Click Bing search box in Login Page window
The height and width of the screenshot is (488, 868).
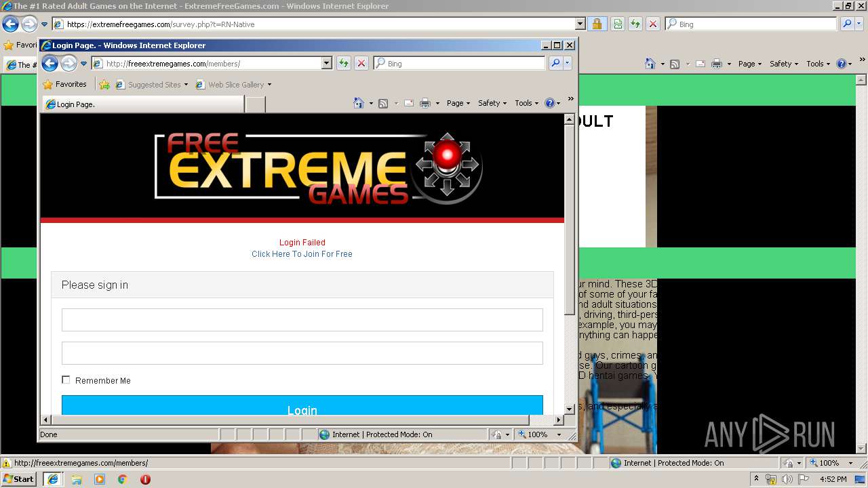pos(459,63)
